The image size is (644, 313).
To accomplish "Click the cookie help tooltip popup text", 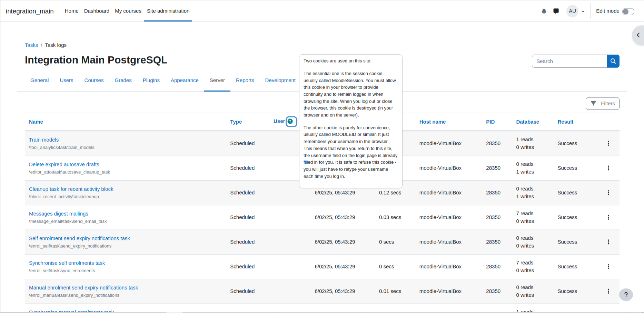I will [x=351, y=121].
